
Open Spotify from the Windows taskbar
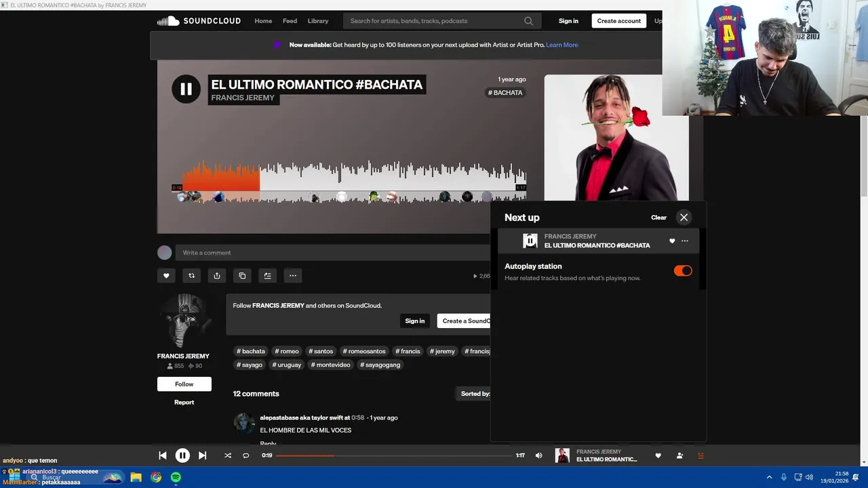176,477
